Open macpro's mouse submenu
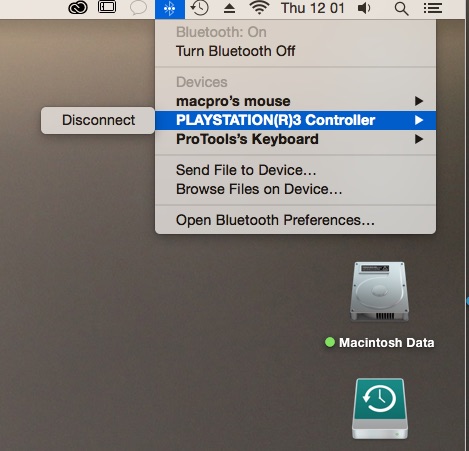469x451 pixels. (295, 101)
